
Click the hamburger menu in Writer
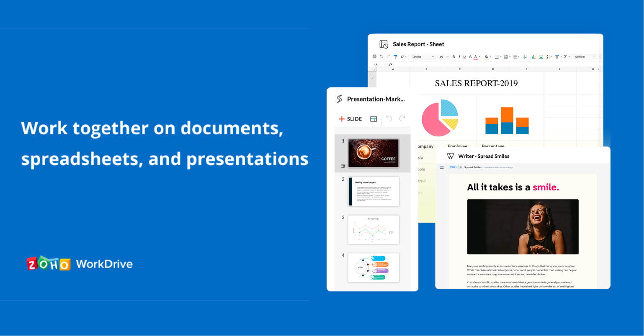441,167
